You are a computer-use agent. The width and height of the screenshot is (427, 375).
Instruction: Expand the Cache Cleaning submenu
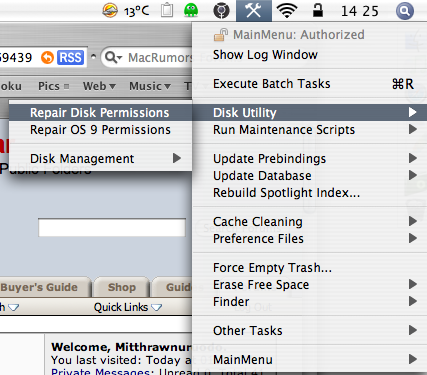[310, 222]
